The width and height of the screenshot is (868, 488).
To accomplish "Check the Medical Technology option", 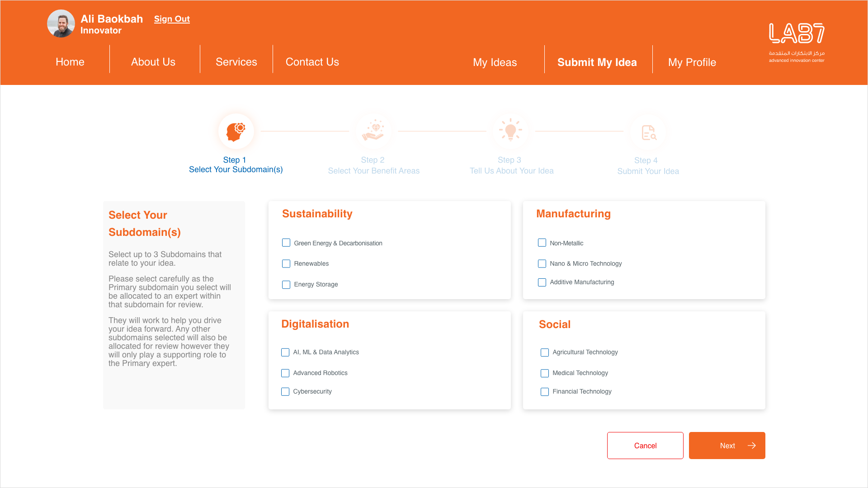I will [545, 373].
